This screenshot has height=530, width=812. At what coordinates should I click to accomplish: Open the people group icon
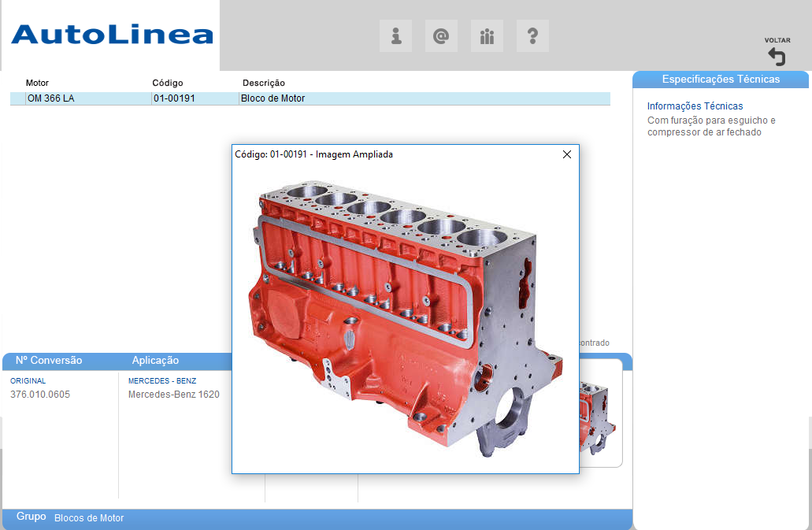[x=487, y=36]
